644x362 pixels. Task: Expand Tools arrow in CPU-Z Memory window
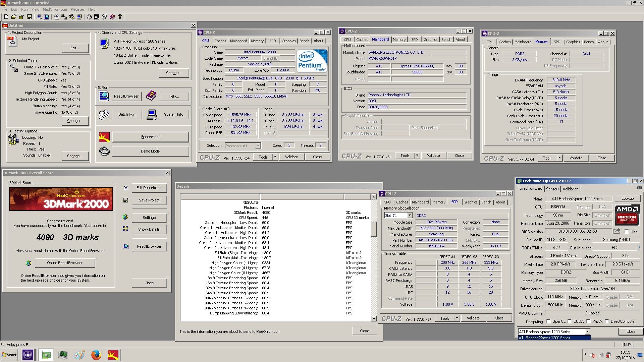[x=559, y=158]
